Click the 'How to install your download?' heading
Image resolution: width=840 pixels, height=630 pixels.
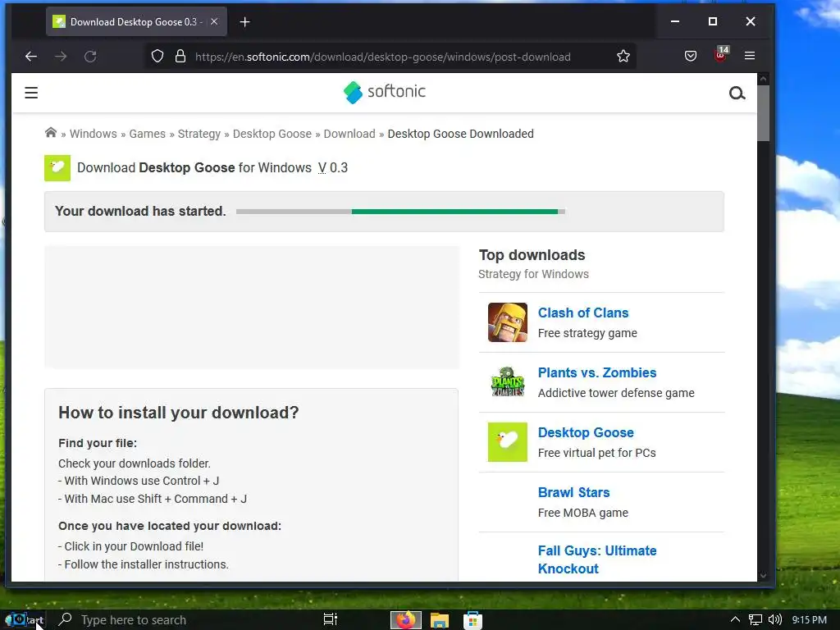pyautogui.click(x=178, y=413)
